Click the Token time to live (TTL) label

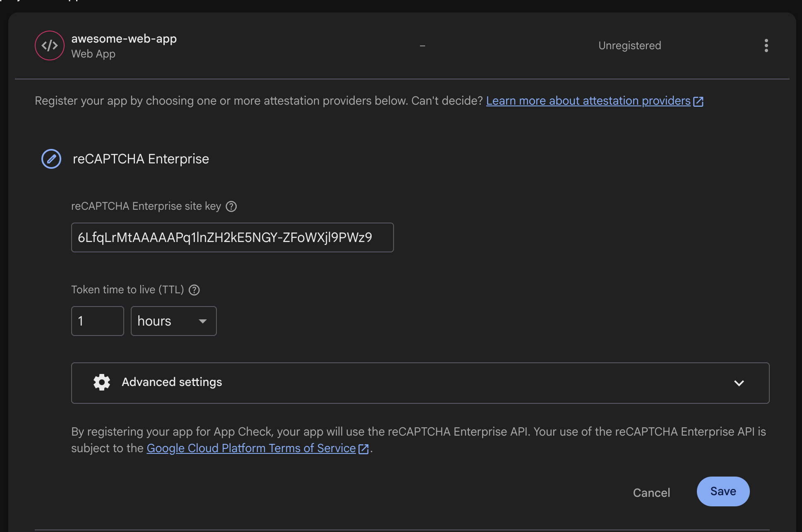[x=127, y=290]
